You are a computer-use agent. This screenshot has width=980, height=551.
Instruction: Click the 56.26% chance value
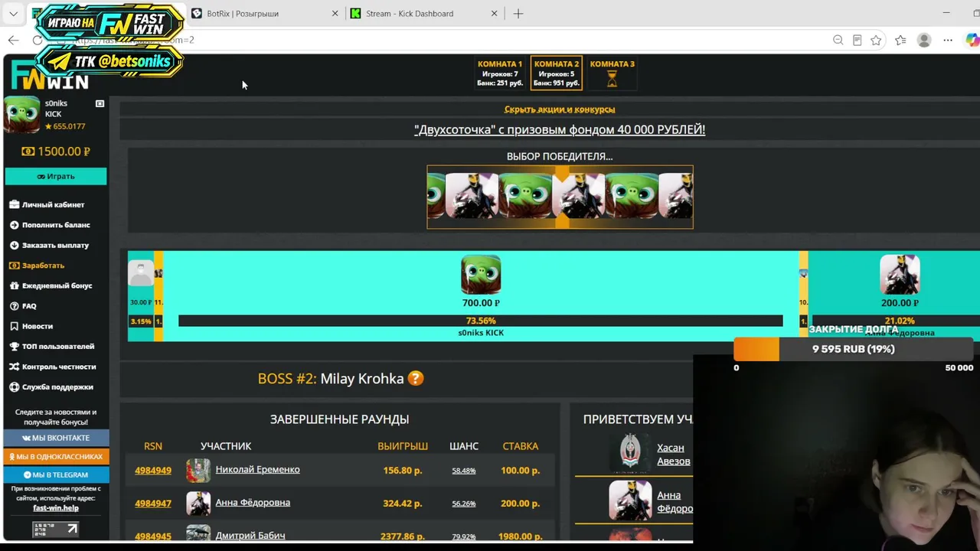pyautogui.click(x=464, y=504)
